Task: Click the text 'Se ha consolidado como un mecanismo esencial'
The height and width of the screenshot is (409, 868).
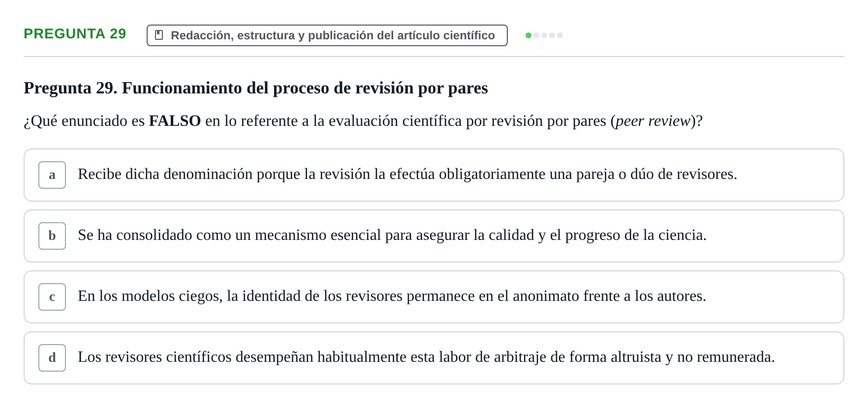Action: click(229, 235)
